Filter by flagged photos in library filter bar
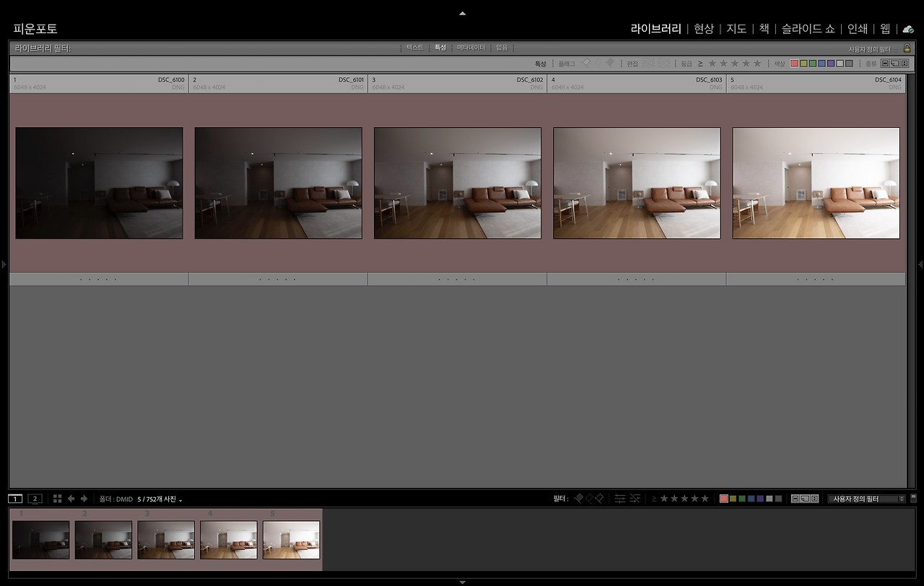The width and height of the screenshot is (924, 586). pyautogui.click(x=586, y=64)
